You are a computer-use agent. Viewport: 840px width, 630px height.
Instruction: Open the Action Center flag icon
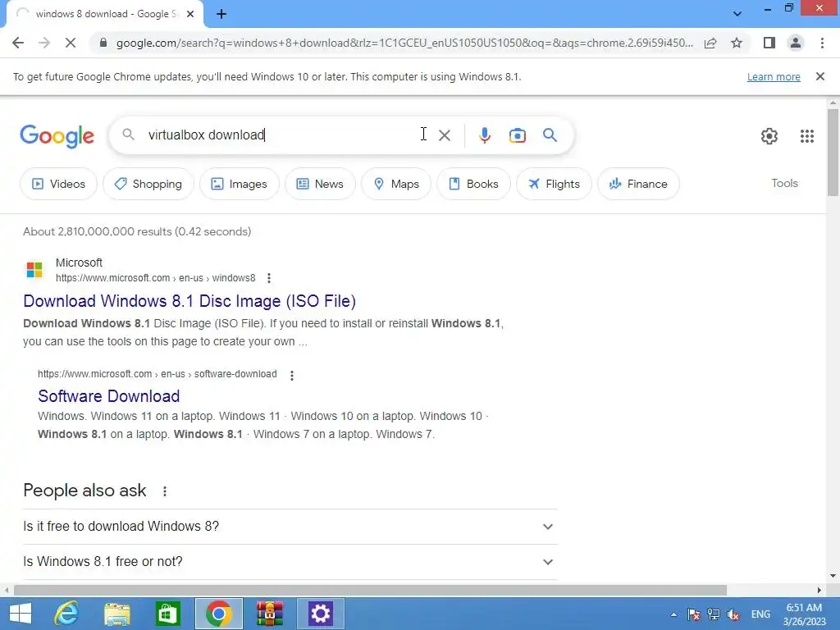(693, 614)
